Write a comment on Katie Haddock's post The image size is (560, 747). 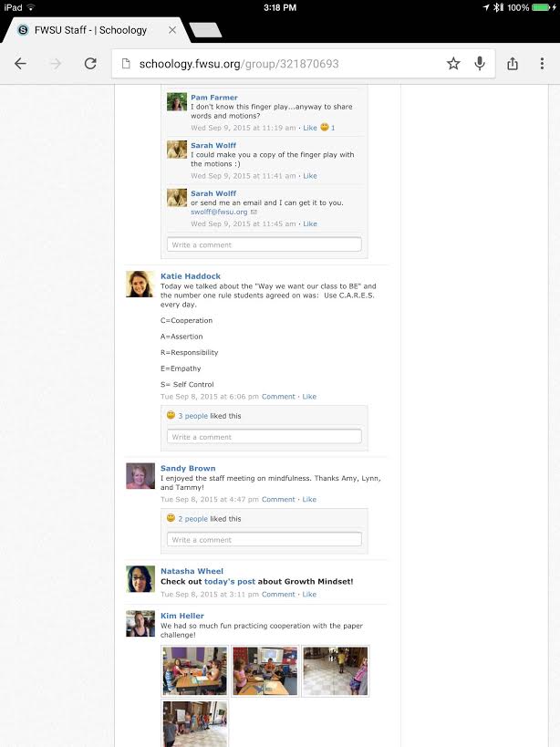click(264, 436)
